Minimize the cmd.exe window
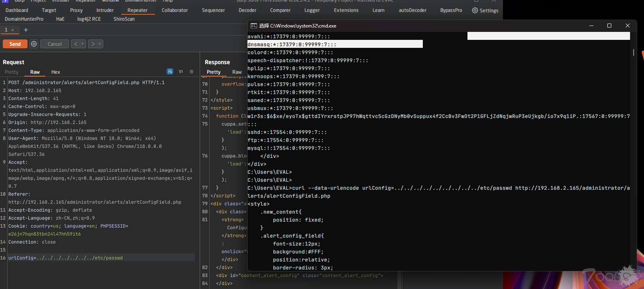The height and width of the screenshot is (289, 644). (x=591, y=26)
